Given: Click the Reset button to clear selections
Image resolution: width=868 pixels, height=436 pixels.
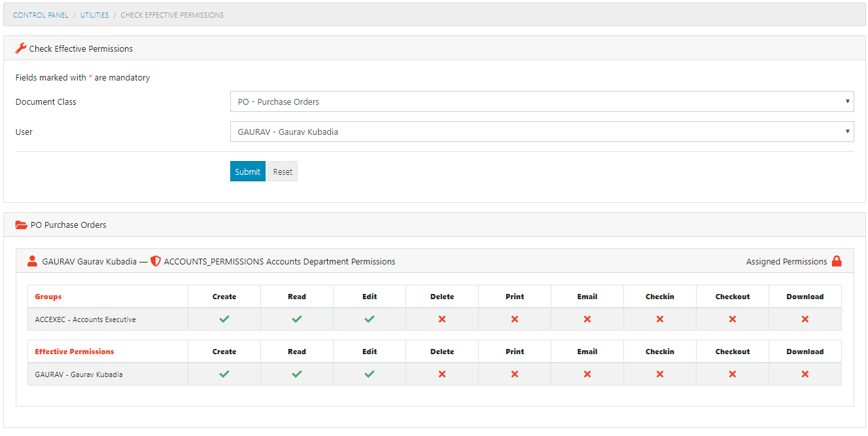Looking at the screenshot, I should [282, 171].
